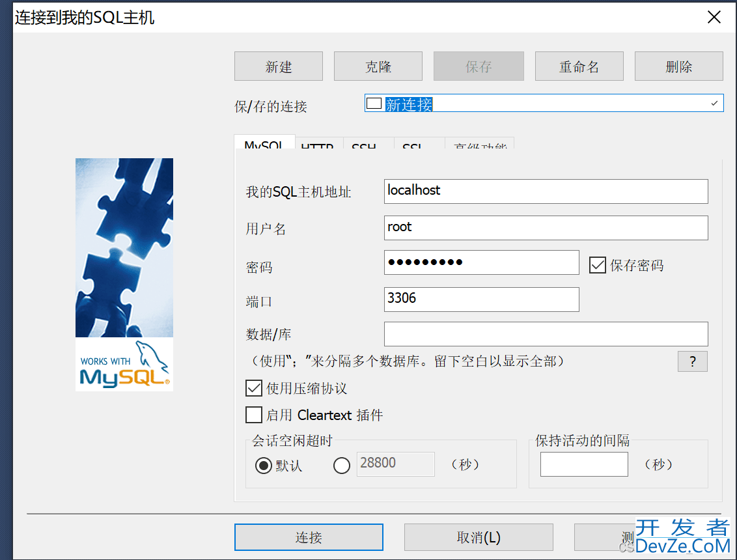Switch to the MySQL tab

click(264, 143)
